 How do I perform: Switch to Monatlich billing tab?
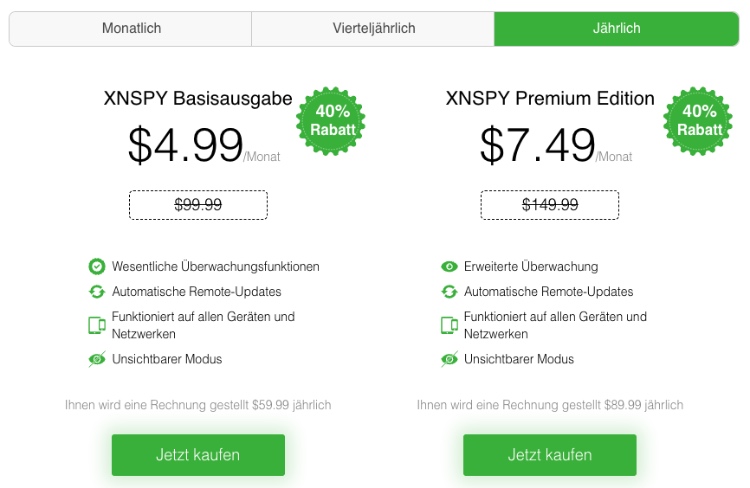pos(131,29)
